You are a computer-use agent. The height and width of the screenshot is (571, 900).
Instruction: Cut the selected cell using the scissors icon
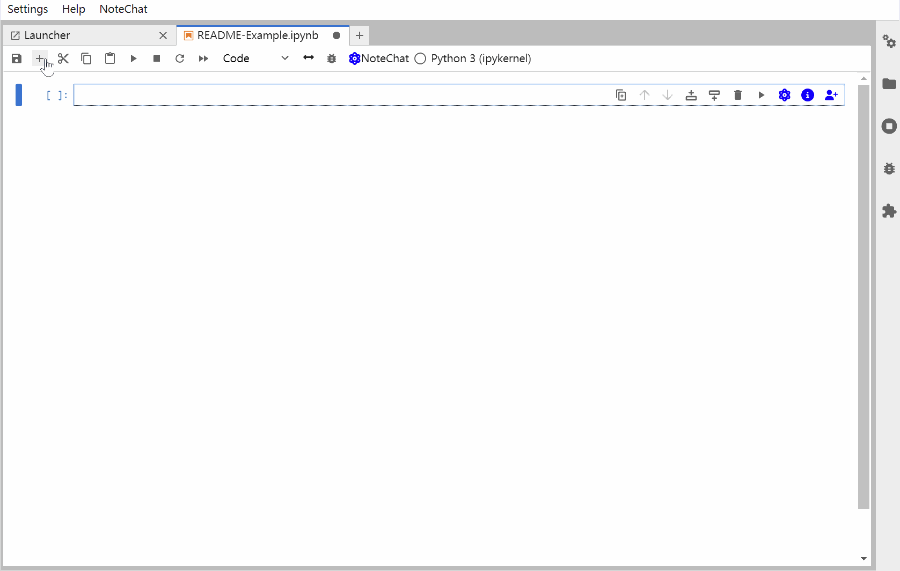pyautogui.click(x=63, y=59)
